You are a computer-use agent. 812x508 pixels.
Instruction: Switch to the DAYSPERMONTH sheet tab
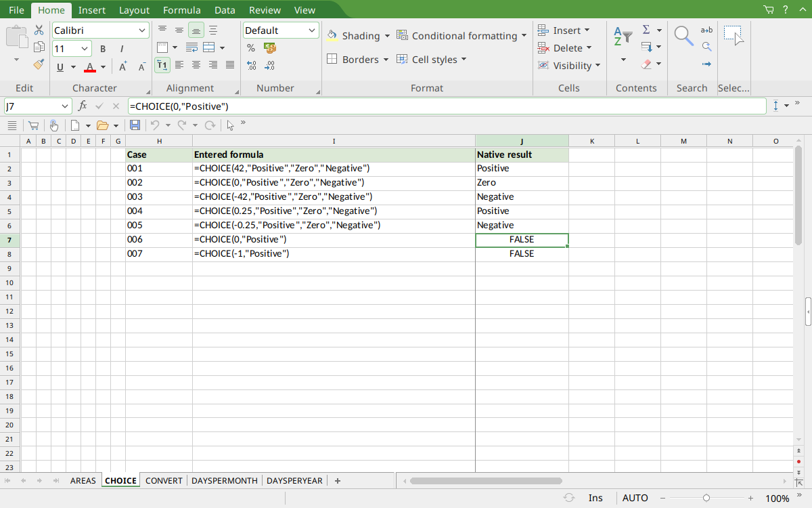225,481
